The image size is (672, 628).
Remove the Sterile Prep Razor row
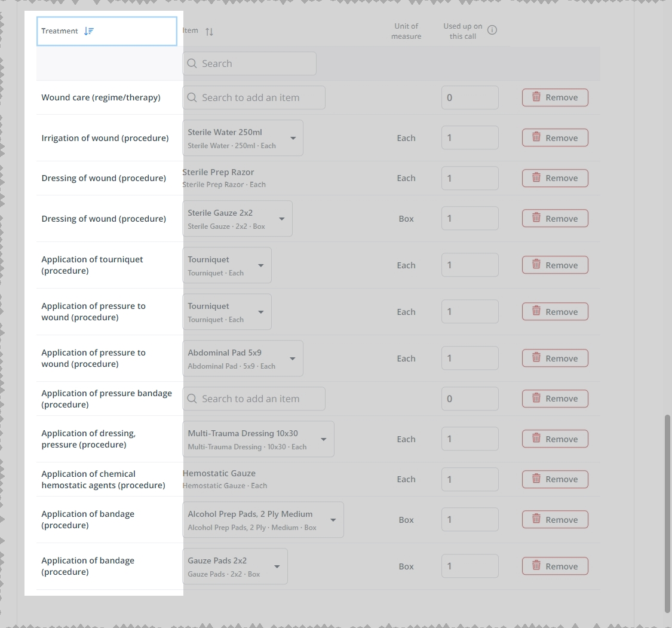[x=555, y=178]
